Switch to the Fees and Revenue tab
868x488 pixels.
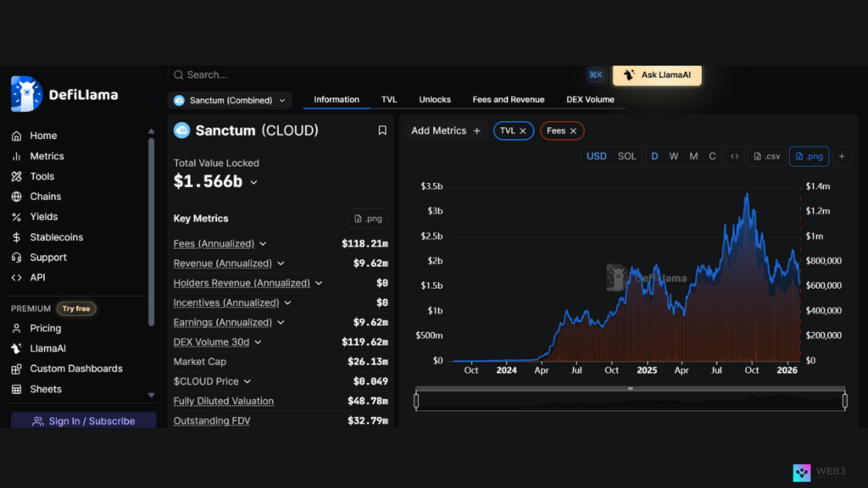(508, 99)
